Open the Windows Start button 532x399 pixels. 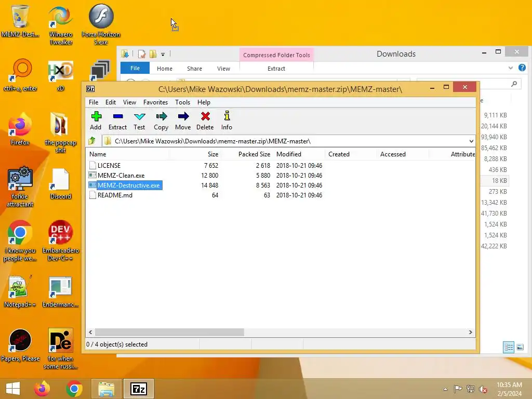point(13,389)
